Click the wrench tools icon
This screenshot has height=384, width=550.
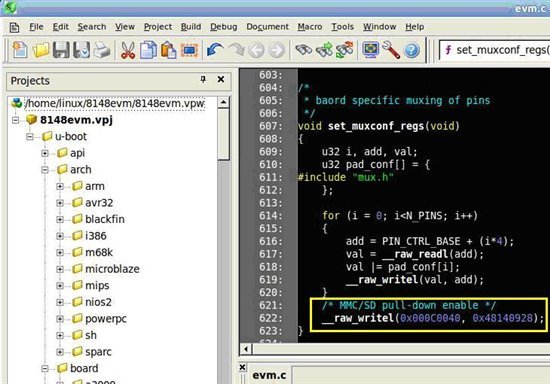[391, 50]
